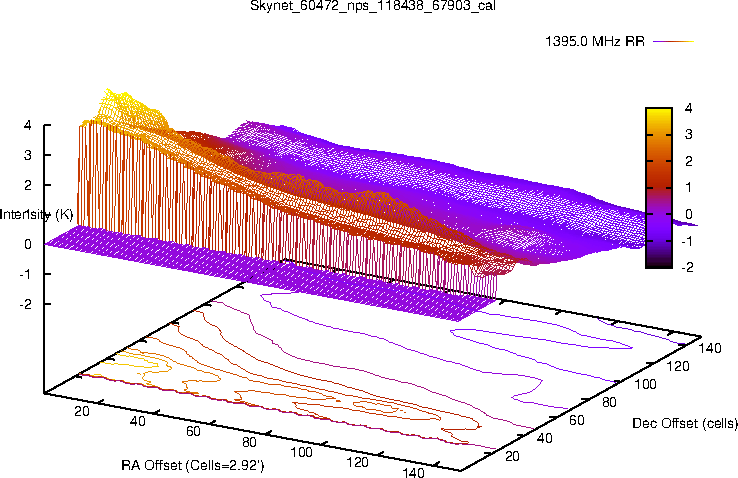Click color bar tick label 4
738x478 pixels.
(689, 108)
